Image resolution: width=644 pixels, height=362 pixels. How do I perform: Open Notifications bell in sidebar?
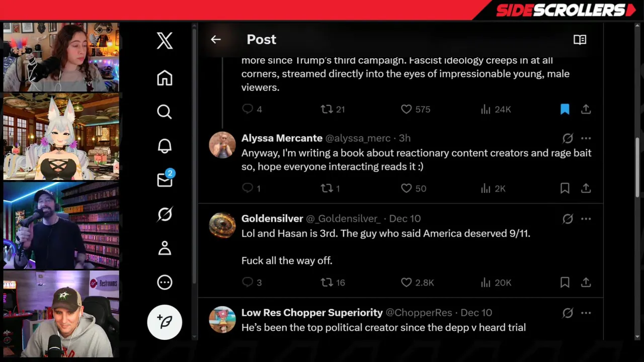click(165, 146)
